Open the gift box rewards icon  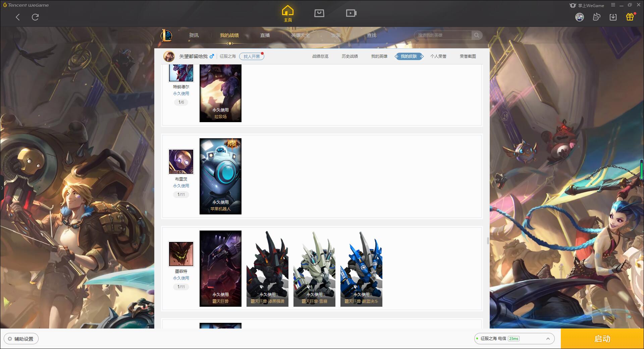click(630, 17)
